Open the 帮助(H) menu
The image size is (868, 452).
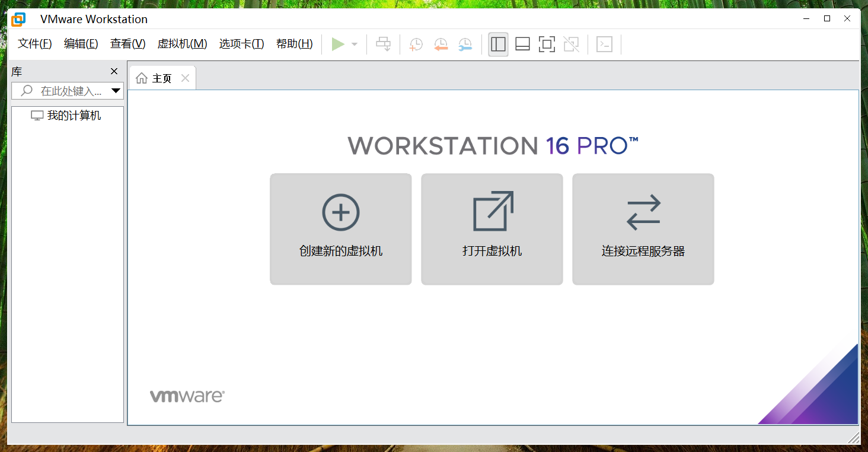[x=294, y=44]
